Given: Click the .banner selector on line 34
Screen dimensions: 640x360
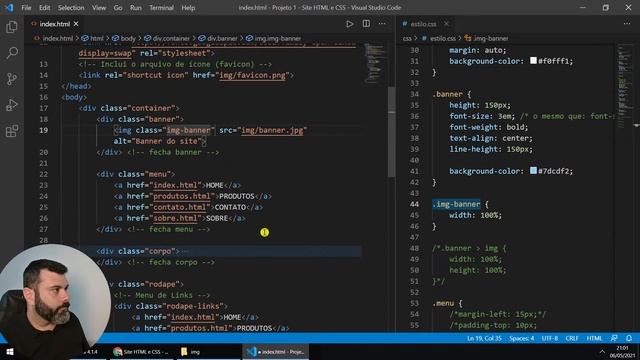Looking at the screenshot, I should (x=447, y=94).
